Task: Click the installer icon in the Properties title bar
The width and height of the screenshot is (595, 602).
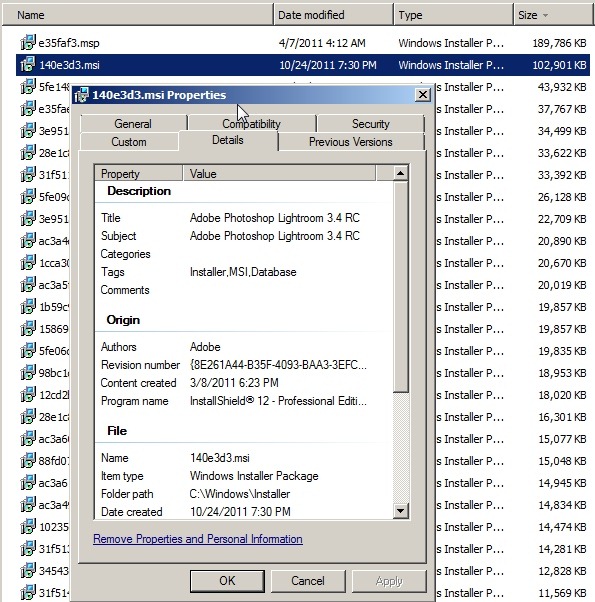Action: coord(81,95)
